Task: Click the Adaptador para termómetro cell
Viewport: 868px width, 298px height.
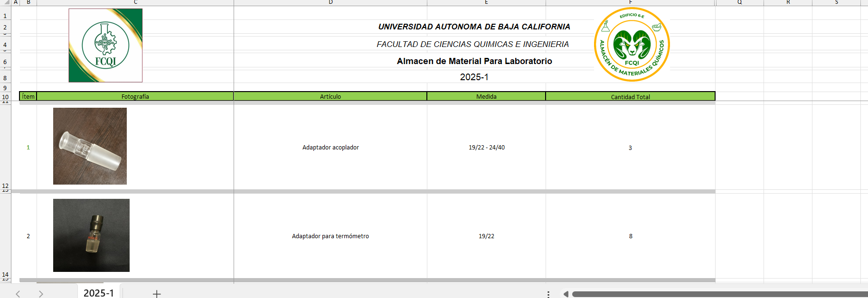Action: click(x=330, y=236)
